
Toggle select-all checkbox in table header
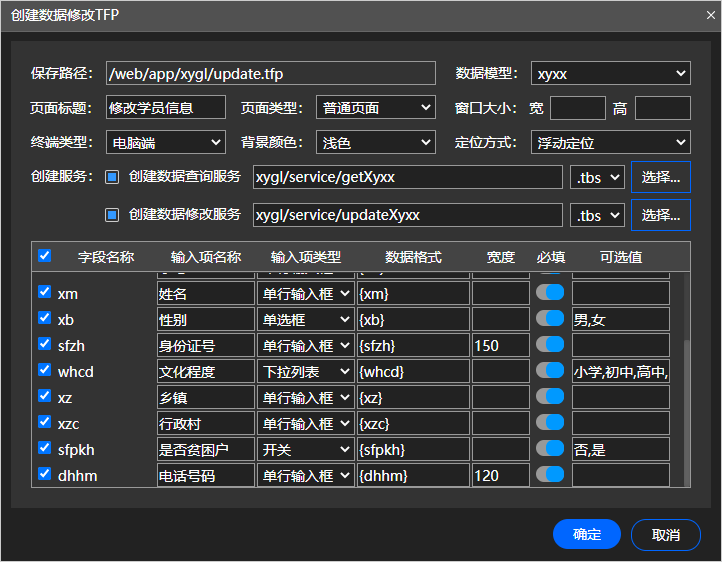tap(44, 256)
